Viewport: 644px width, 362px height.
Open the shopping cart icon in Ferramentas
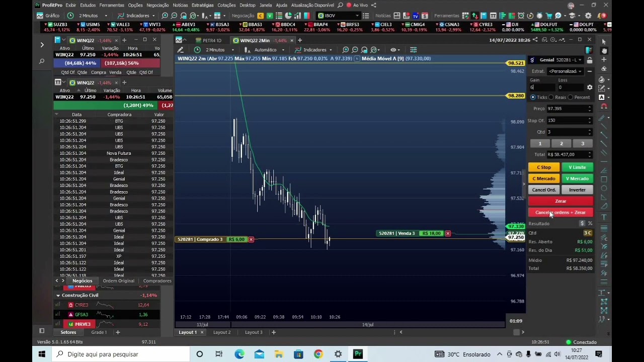[x=549, y=16]
